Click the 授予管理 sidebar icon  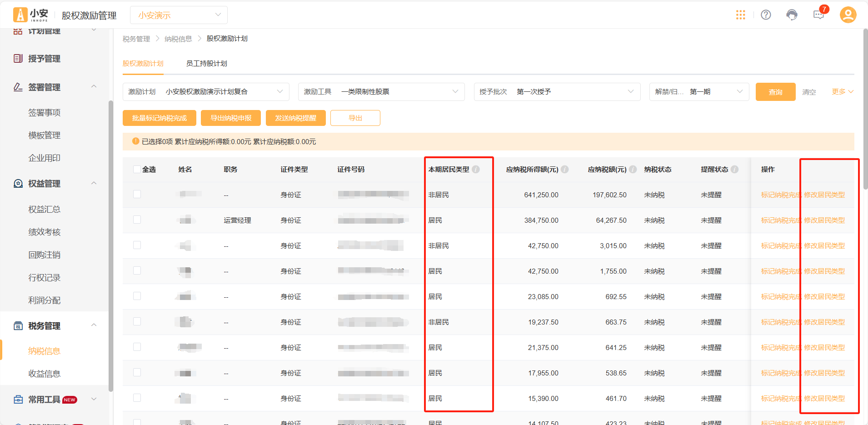18,59
